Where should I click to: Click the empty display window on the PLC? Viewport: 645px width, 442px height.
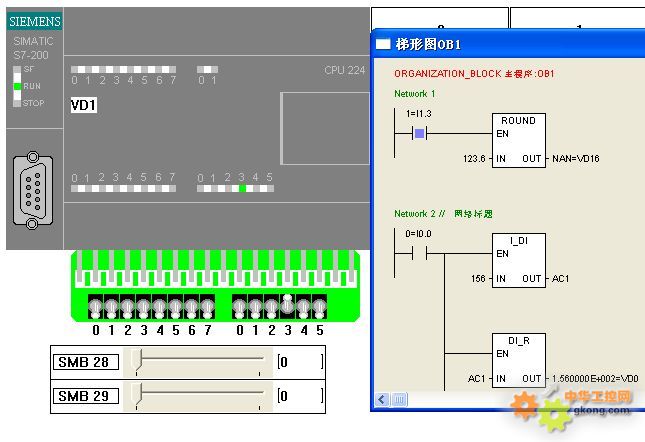tap(325, 128)
